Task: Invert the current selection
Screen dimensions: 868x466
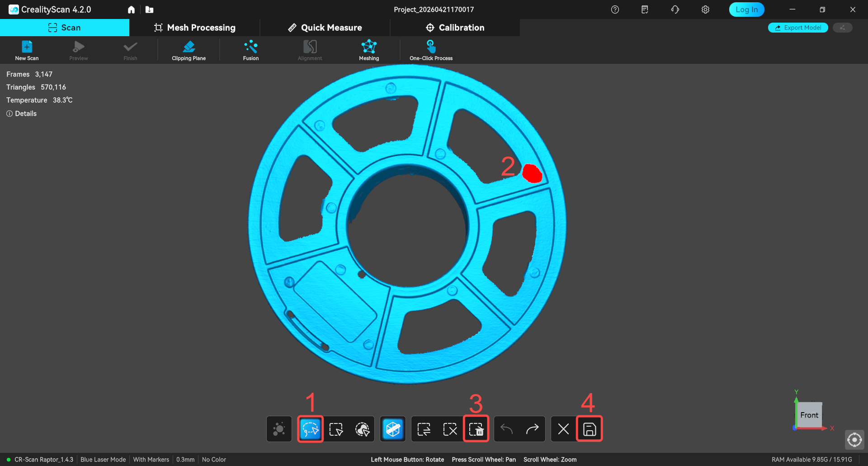Action: point(424,429)
